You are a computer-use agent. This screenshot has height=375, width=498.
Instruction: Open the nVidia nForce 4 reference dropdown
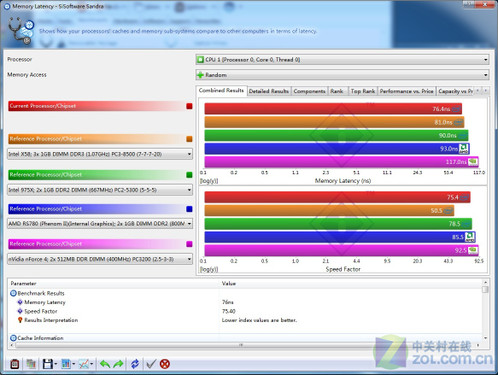tap(100, 259)
